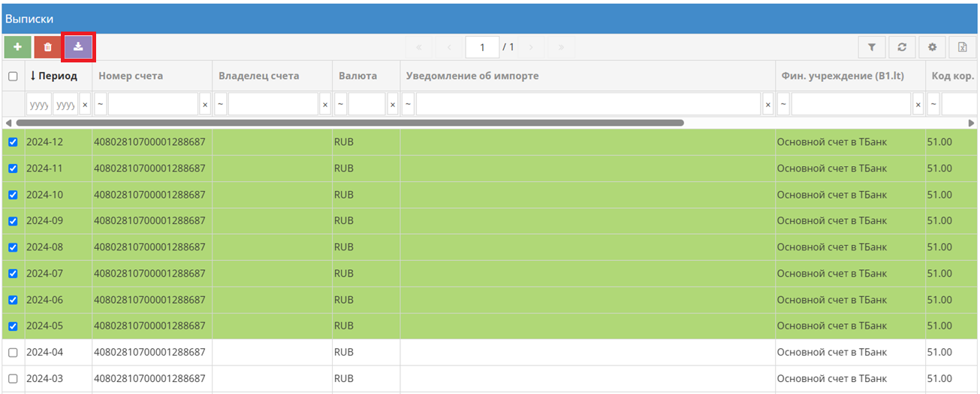
Task: Export the table to Excel
Action: click(962, 47)
